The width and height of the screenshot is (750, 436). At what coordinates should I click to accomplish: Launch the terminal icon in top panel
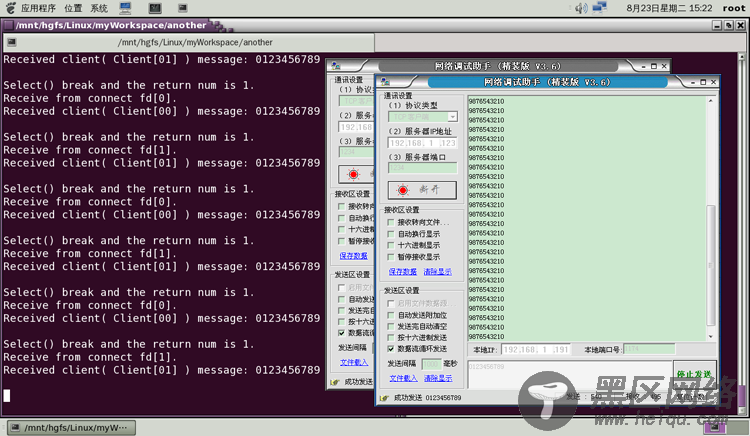[x=182, y=8]
